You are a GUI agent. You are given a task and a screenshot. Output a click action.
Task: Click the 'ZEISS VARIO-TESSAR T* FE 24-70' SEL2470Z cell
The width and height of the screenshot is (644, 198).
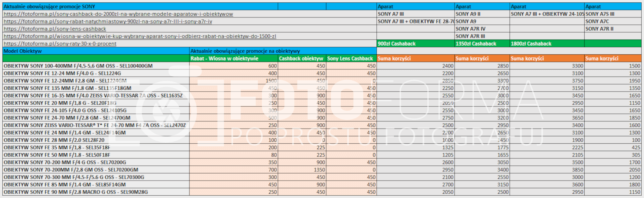[96, 125]
